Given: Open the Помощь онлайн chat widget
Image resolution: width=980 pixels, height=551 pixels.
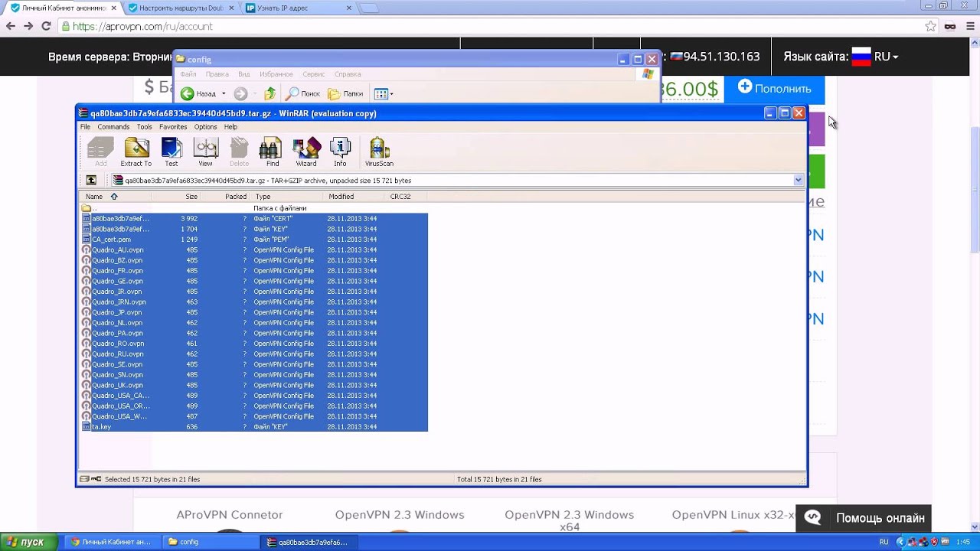Looking at the screenshot, I should point(864,518).
